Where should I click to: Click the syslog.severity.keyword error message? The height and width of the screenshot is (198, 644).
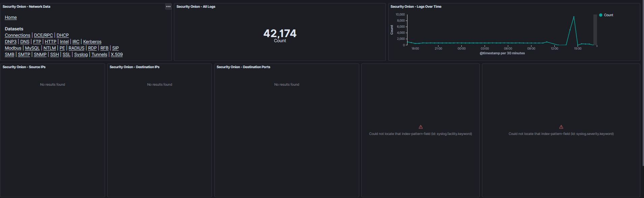point(561,134)
